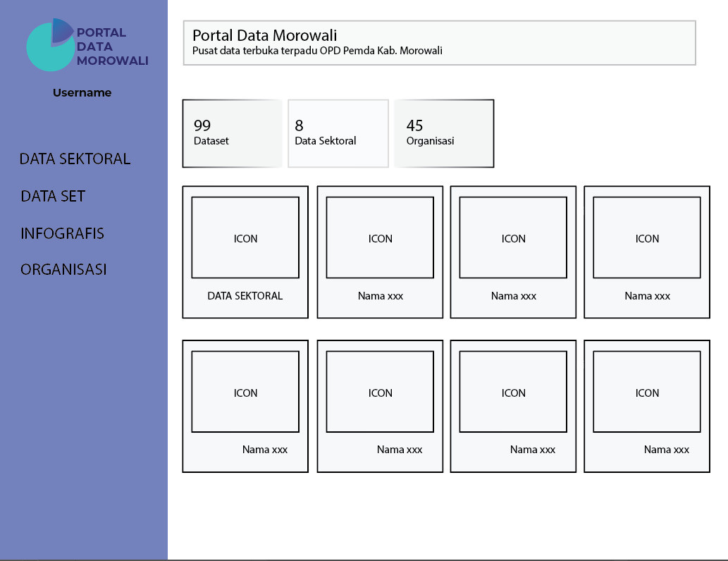The width and height of the screenshot is (728, 561).
Task: Click the pie chart logo in sidebar
Action: coord(50,45)
